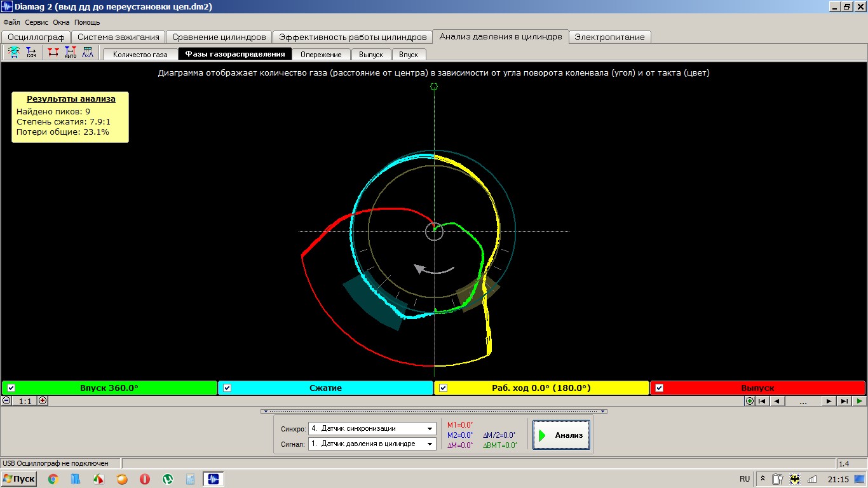
Task: Toggle the Сжатие stroke checkbox
Action: tap(227, 388)
